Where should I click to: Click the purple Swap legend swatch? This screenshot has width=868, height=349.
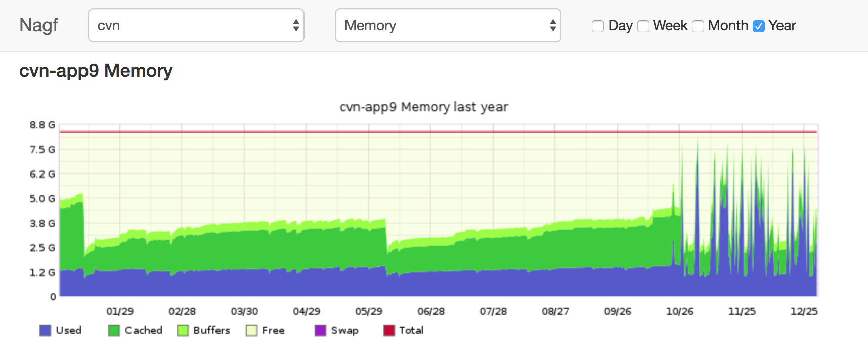[x=320, y=330]
